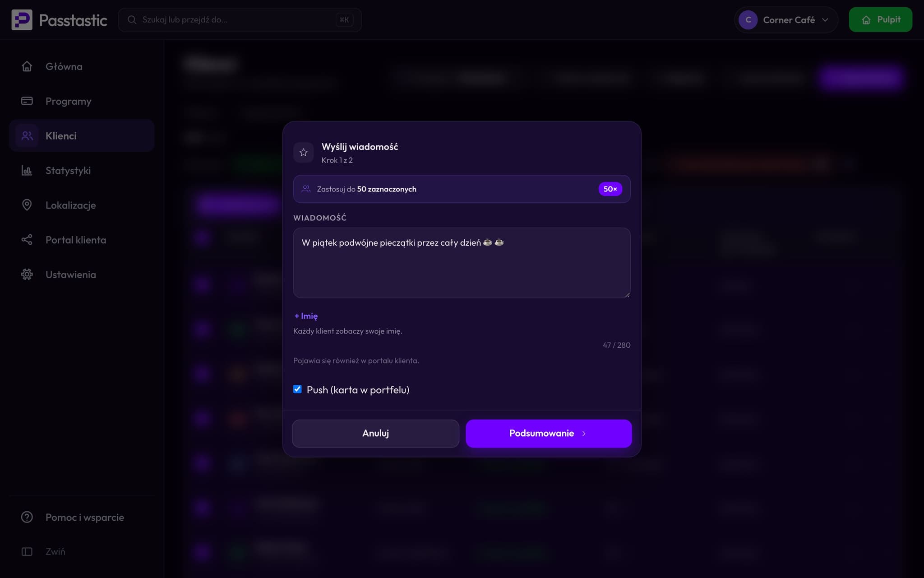Image resolution: width=924 pixels, height=578 pixels.
Task: Go to the Klienci menu item
Action: tap(82, 135)
